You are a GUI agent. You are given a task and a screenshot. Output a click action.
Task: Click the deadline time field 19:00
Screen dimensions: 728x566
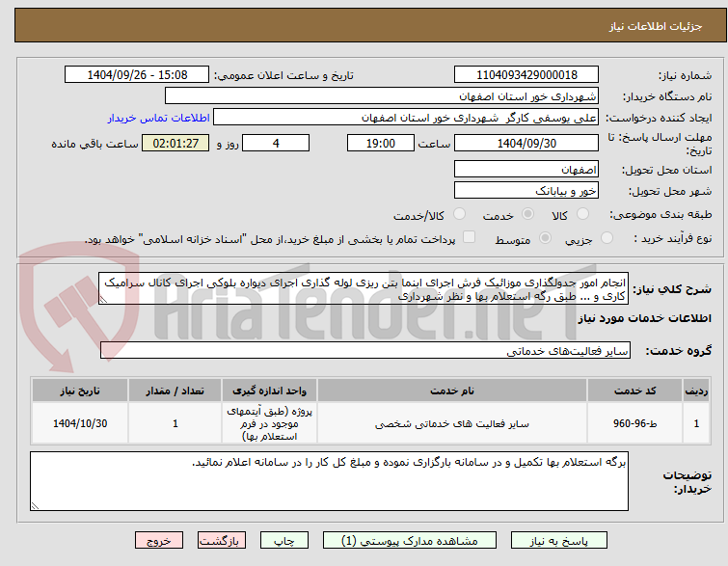[380, 143]
